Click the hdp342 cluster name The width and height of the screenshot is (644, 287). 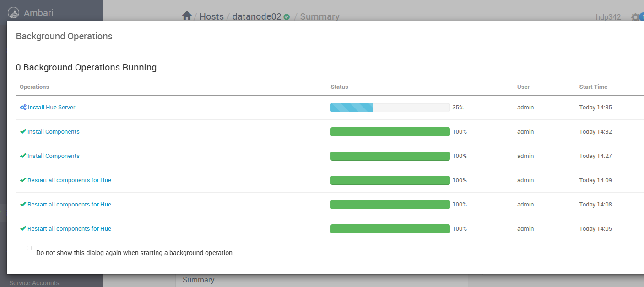click(x=608, y=17)
